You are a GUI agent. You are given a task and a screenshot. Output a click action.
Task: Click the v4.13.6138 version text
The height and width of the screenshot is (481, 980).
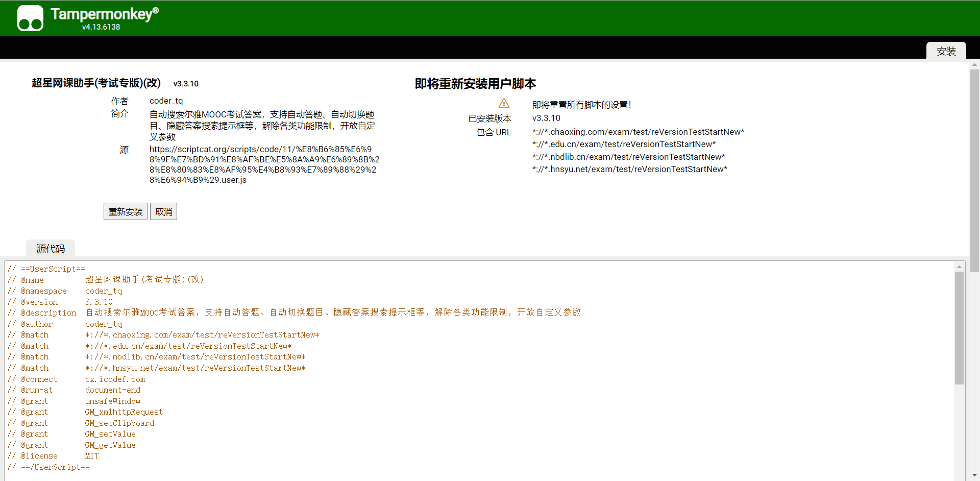[x=101, y=27]
